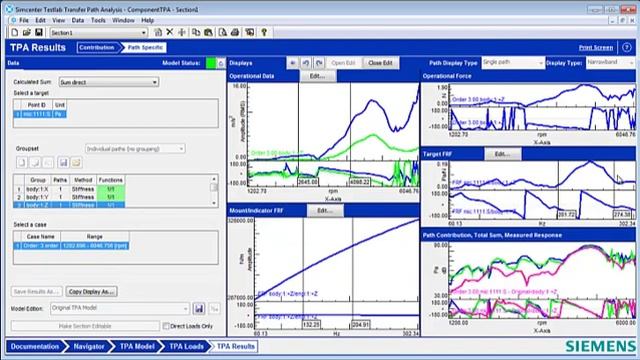Click the greyed icon right of model save
The image size is (640, 360).
click(x=214, y=309)
